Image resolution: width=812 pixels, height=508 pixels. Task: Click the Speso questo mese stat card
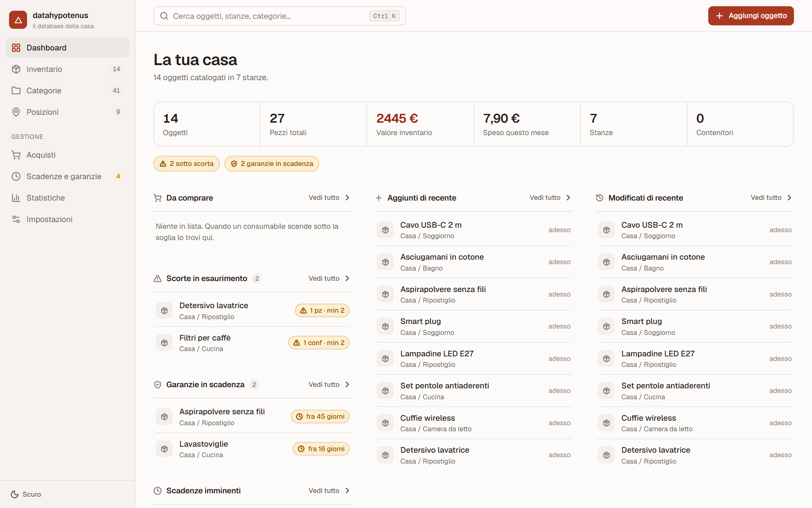[527, 124]
